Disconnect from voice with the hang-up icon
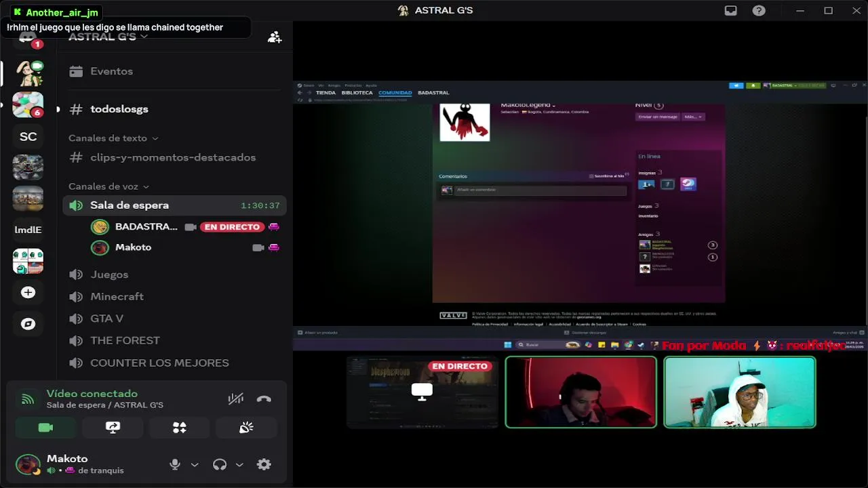The height and width of the screenshot is (488, 868). [264, 399]
